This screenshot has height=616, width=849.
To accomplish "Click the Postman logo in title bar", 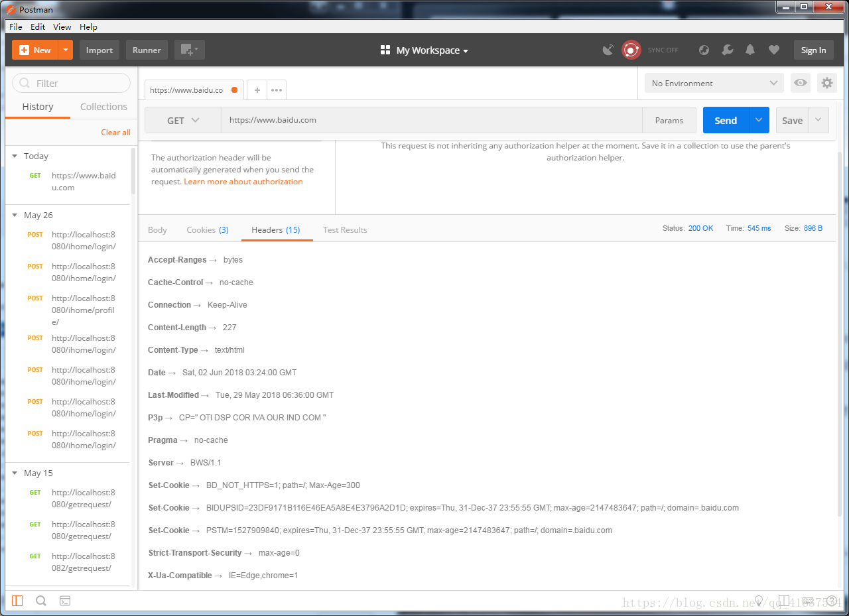I will (11, 9).
